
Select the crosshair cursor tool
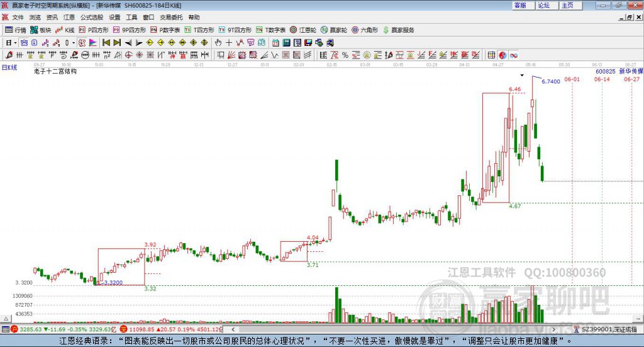(229, 43)
